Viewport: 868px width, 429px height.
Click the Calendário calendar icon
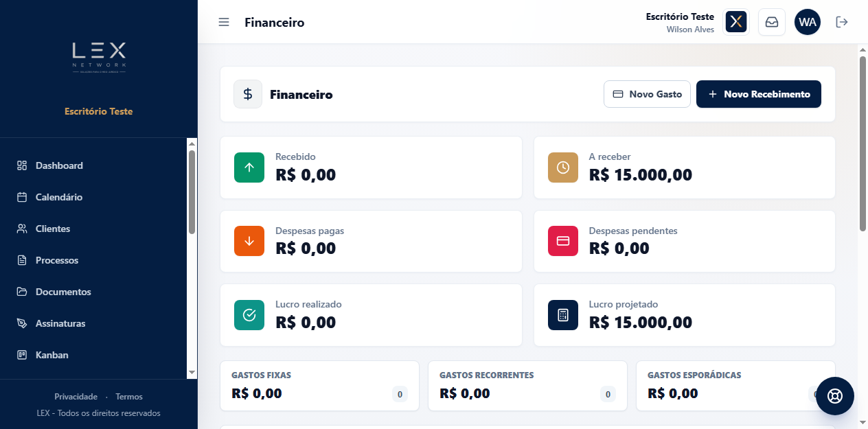[22, 197]
